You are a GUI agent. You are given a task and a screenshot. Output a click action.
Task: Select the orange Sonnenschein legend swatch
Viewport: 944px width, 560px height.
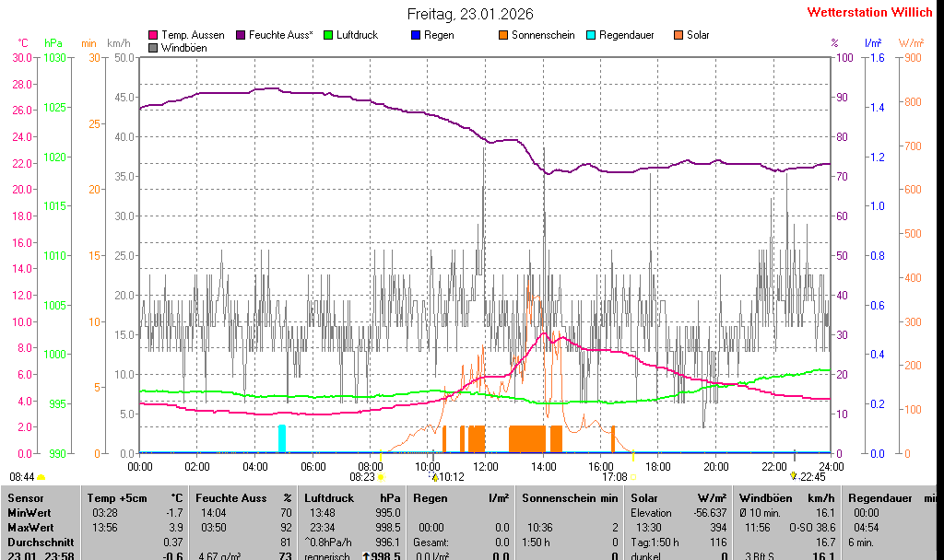click(503, 35)
